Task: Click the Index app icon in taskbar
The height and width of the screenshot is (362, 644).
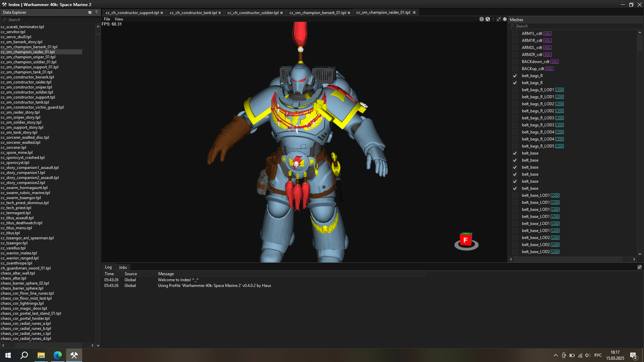Action: click(74, 355)
